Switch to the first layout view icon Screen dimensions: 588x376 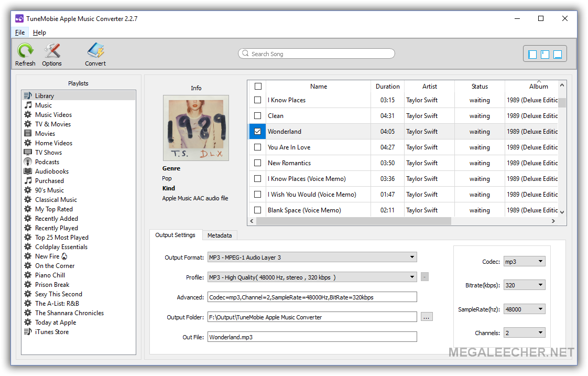(532, 55)
